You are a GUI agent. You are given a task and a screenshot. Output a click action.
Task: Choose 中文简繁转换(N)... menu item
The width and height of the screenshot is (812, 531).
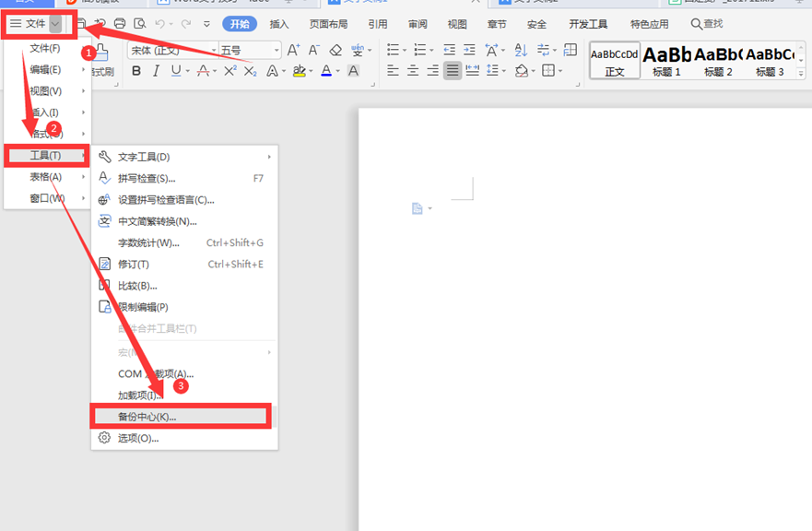coord(184,221)
